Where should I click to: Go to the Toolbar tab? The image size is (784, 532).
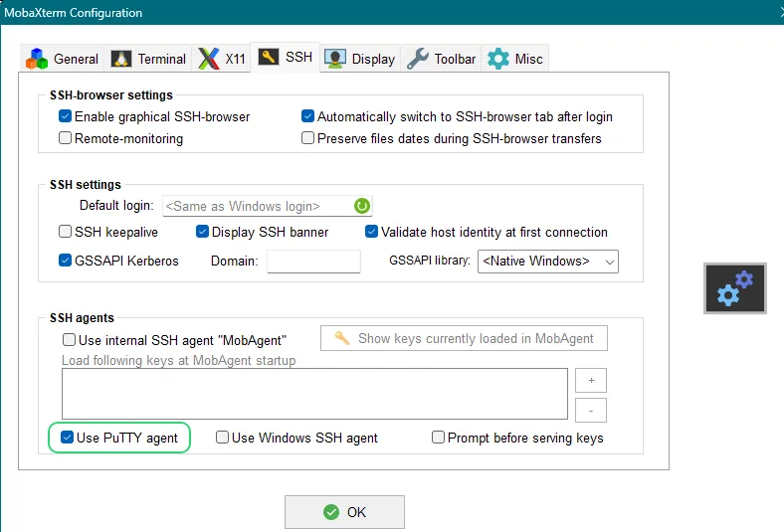(443, 59)
